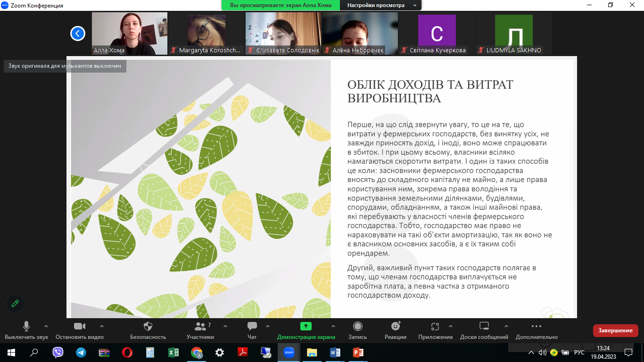The height and width of the screenshot is (362, 644).
Task: Select Єлизавета Солодовнік video thumbnail
Action: [x=283, y=33]
